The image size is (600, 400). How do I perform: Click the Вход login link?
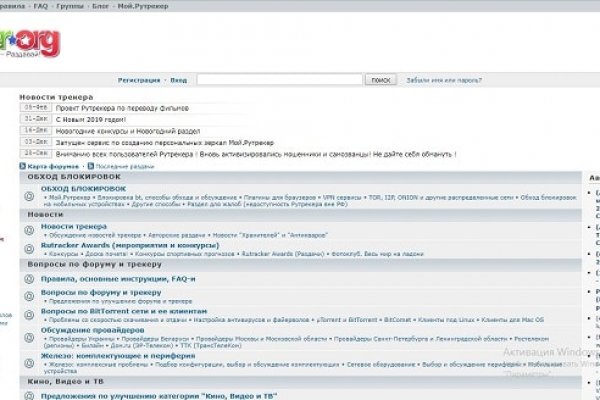pyautogui.click(x=178, y=79)
